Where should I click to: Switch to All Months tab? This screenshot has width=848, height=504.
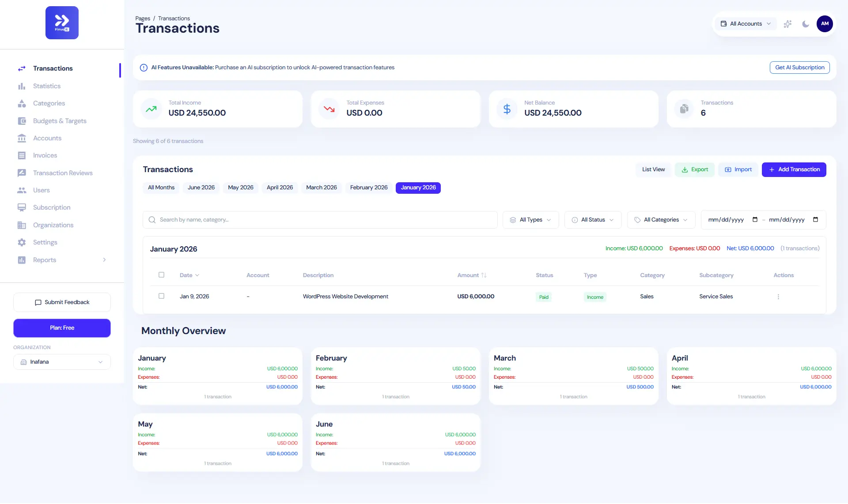(x=161, y=188)
